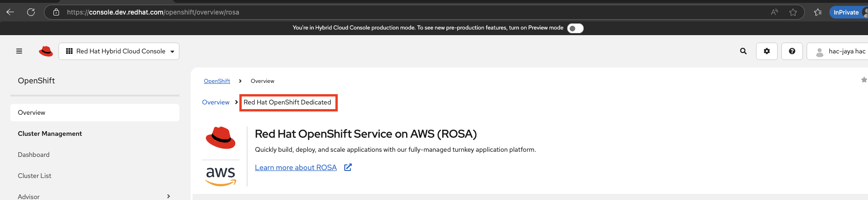
Task: Open the hamburger navigation menu
Action: tap(19, 51)
